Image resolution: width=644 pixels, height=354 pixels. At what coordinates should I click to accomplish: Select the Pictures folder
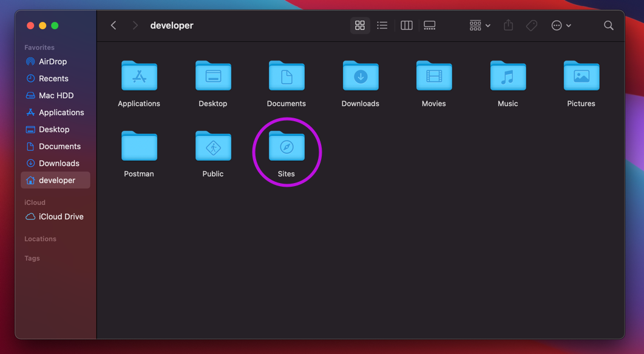click(x=581, y=76)
